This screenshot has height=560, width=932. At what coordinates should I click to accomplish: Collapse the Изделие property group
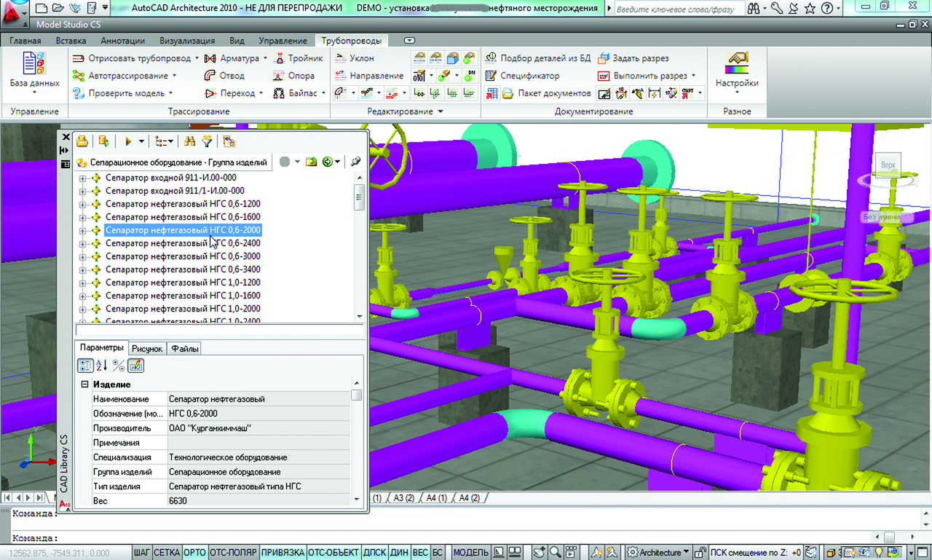pos(84,384)
